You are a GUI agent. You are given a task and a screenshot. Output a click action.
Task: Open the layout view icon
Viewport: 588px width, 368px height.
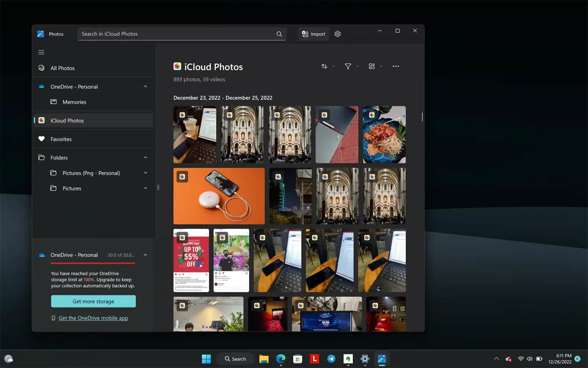(x=372, y=66)
